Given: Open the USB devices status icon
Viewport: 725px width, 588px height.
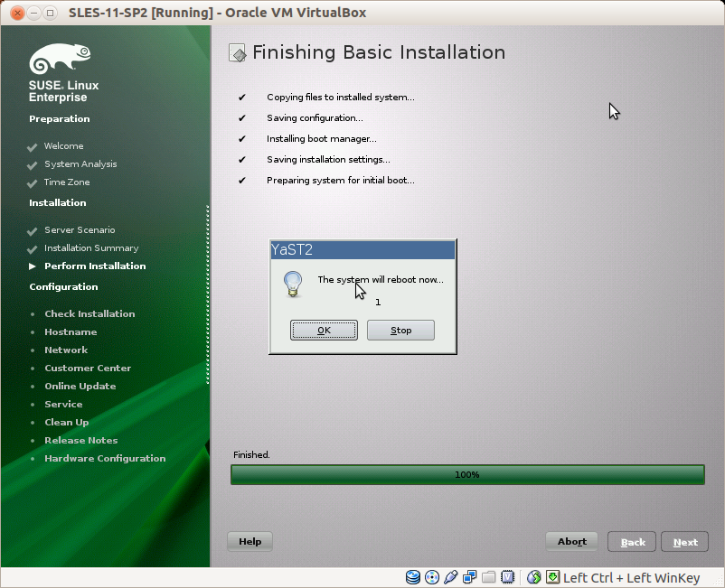Looking at the screenshot, I should [450, 577].
